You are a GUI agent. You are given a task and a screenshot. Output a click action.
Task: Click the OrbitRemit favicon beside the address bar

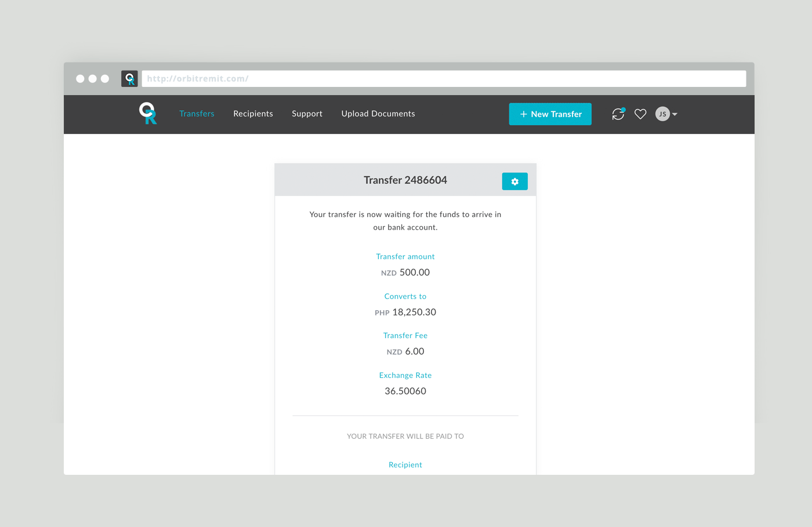(x=129, y=79)
